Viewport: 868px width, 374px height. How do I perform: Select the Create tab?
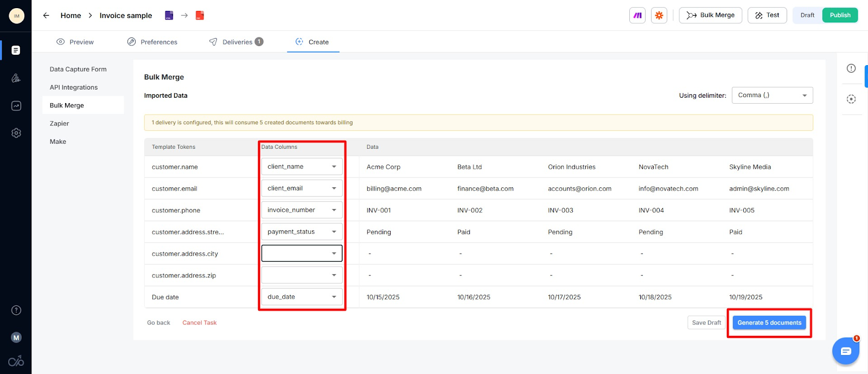pos(312,42)
